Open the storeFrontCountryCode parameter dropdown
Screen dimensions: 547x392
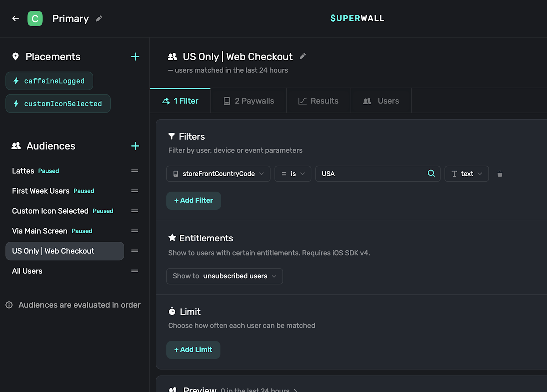[x=218, y=174]
